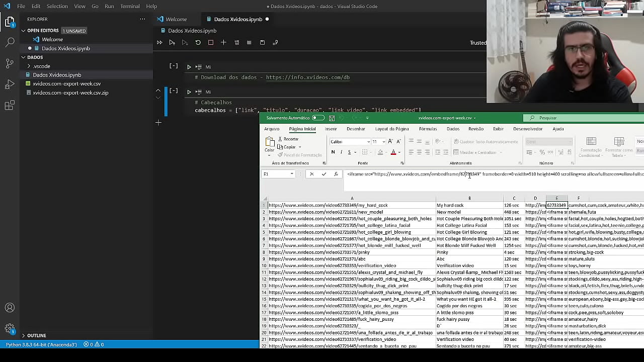Click the Excel save disk icon
Screen dimensions: 644x362
(x=332, y=118)
